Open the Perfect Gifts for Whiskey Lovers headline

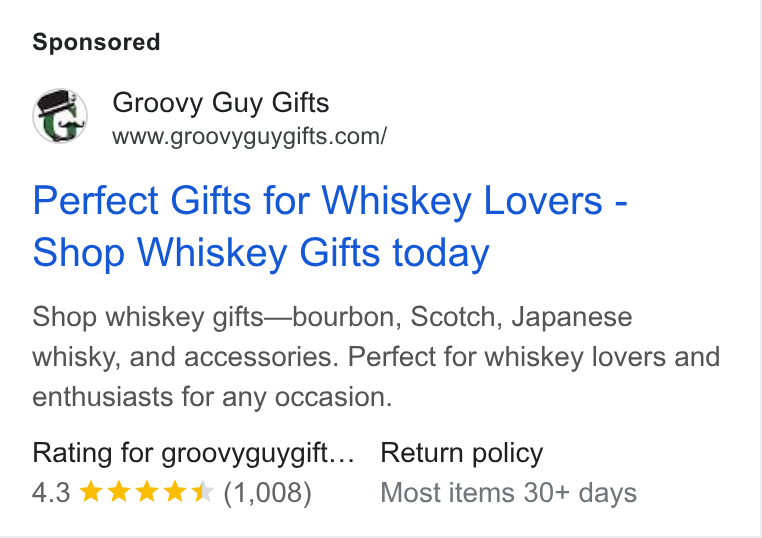(330, 201)
